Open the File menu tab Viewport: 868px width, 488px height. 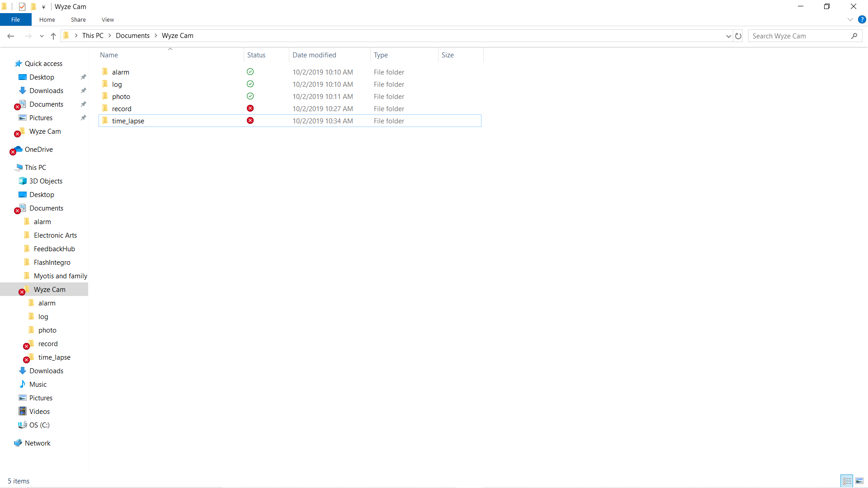tap(15, 19)
